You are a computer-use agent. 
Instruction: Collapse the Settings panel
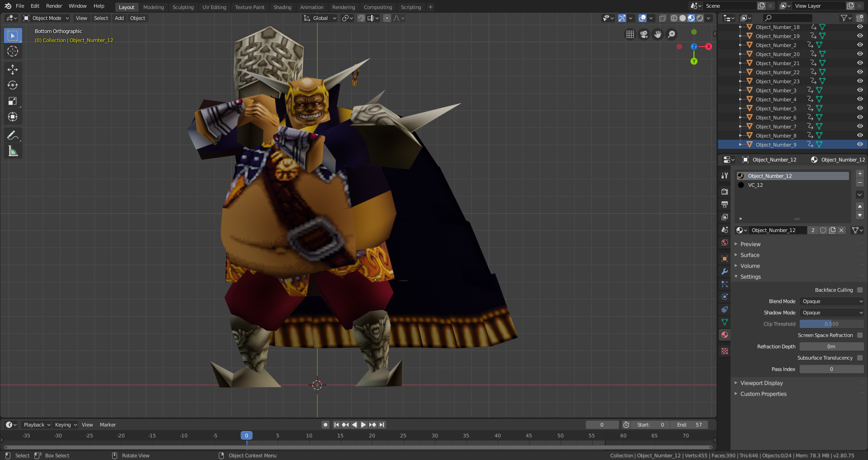[750, 277]
